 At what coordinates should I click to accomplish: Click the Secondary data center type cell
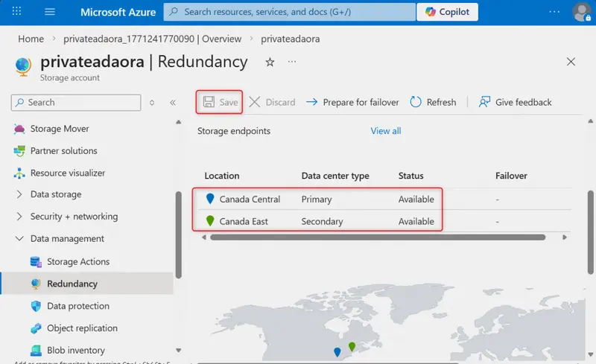click(322, 221)
